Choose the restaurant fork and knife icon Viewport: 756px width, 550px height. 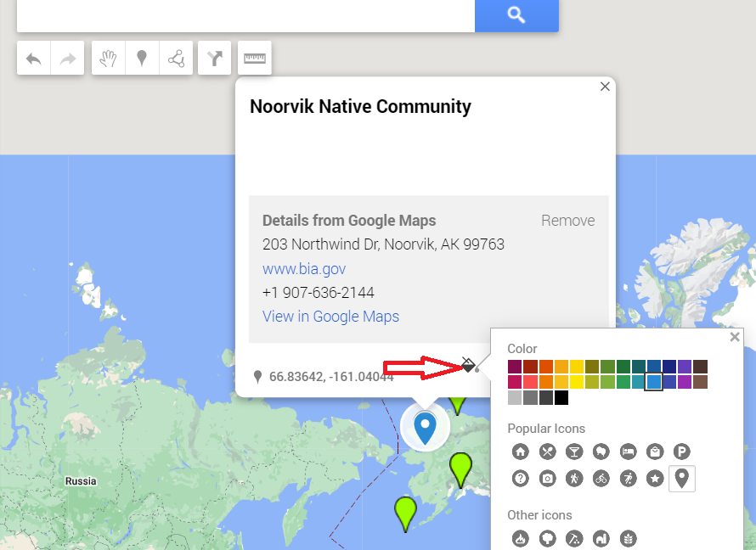[548, 452]
